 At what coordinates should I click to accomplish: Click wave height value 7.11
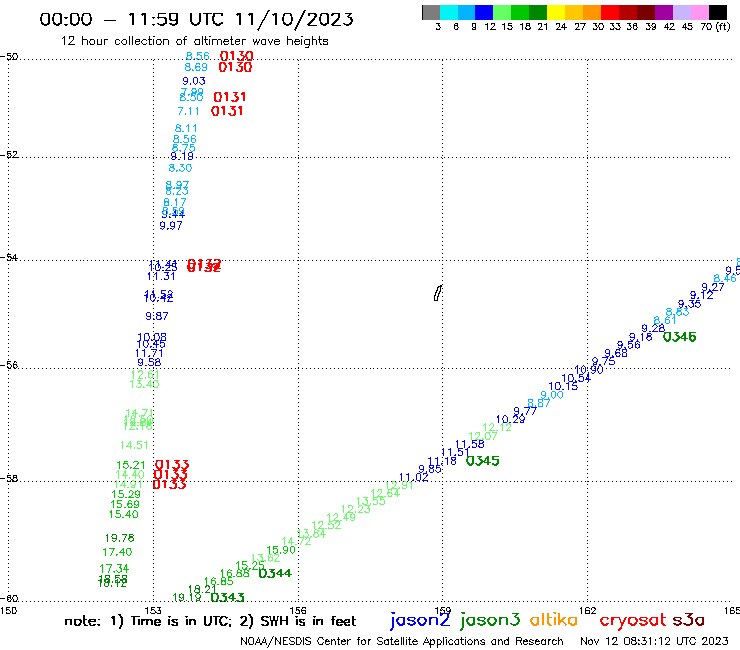point(188,111)
